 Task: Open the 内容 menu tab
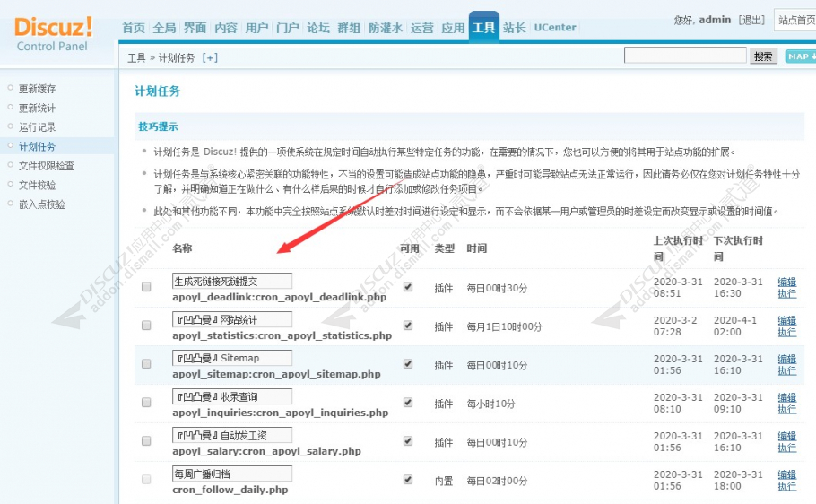tap(226, 28)
